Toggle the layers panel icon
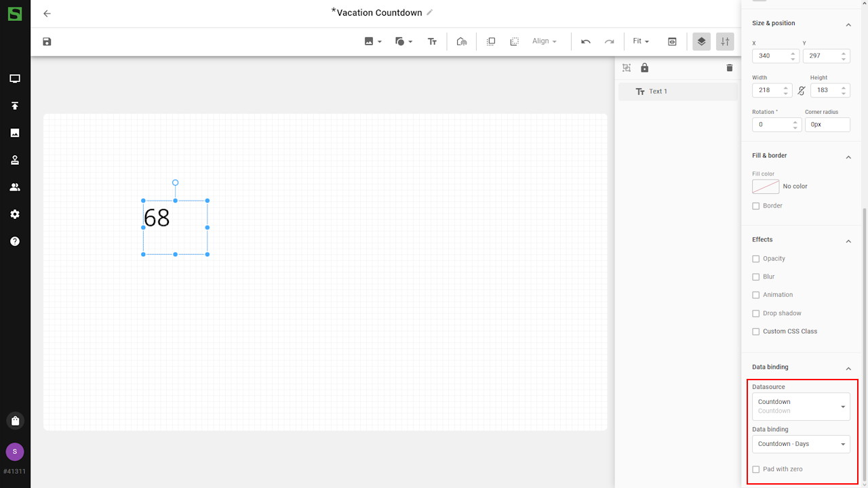 [x=701, y=41]
